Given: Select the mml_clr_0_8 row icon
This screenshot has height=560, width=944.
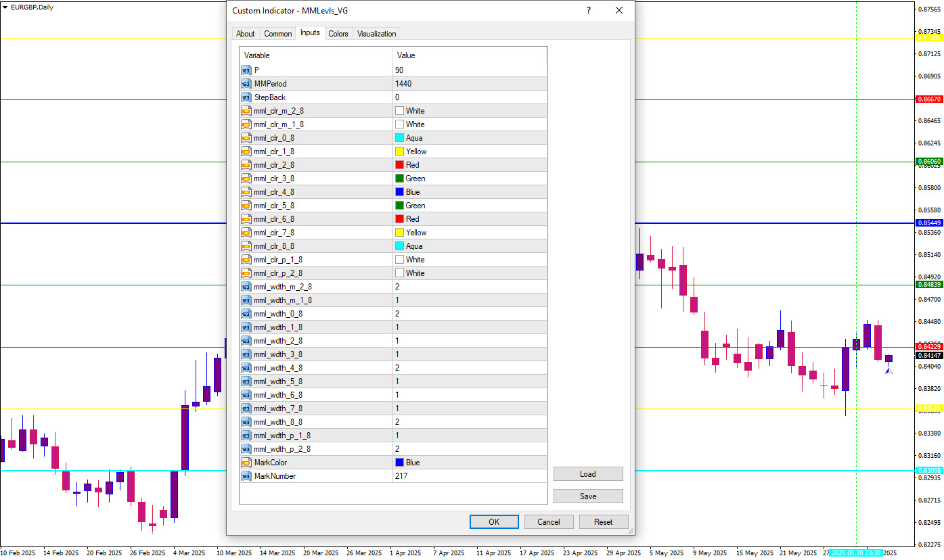Looking at the screenshot, I should pos(246,138).
